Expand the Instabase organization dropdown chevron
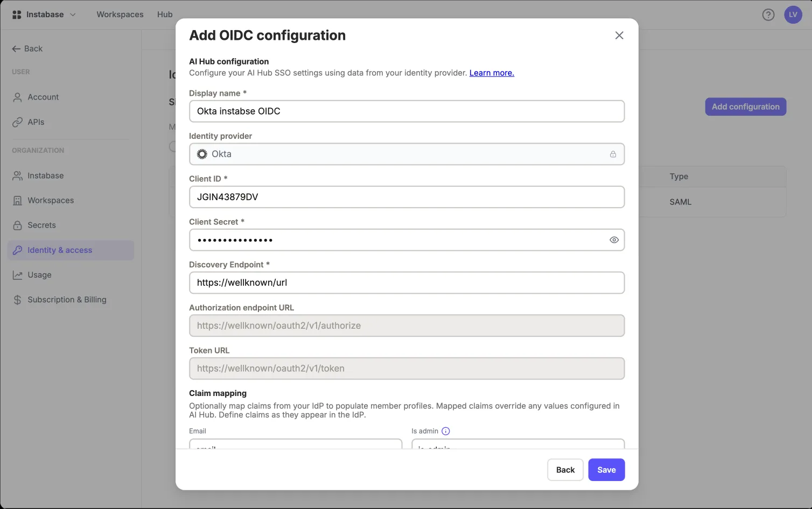The width and height of the screenshot is (812, 509). [x=73, y=15]
